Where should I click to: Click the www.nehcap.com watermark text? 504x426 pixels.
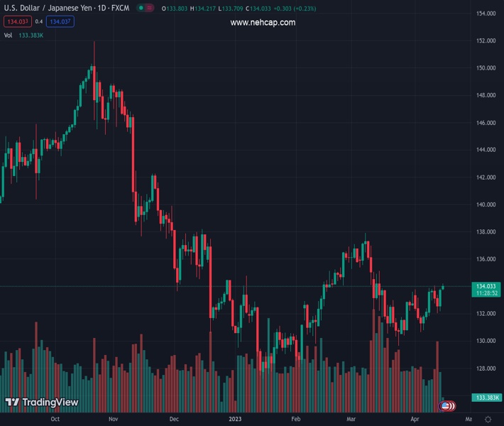click(263, 23)
